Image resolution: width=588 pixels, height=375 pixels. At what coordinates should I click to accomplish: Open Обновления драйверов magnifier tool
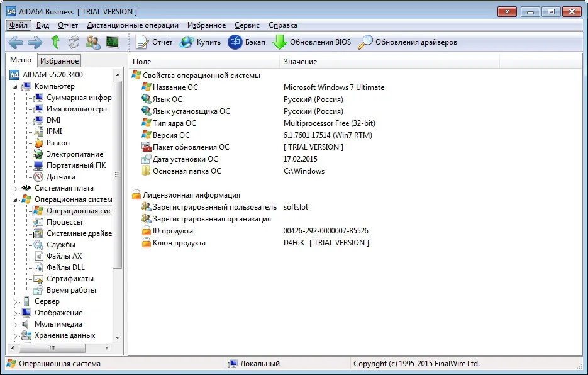point(408,42)
